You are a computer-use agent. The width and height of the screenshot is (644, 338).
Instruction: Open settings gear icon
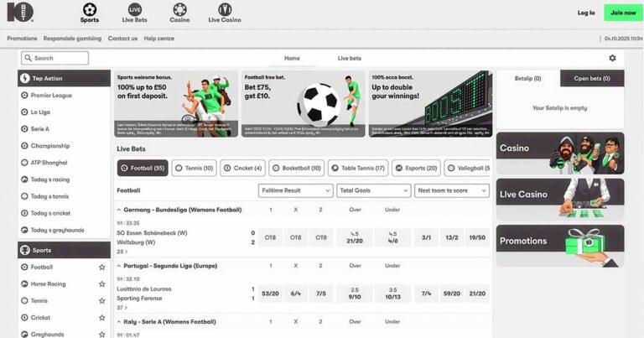612,58
